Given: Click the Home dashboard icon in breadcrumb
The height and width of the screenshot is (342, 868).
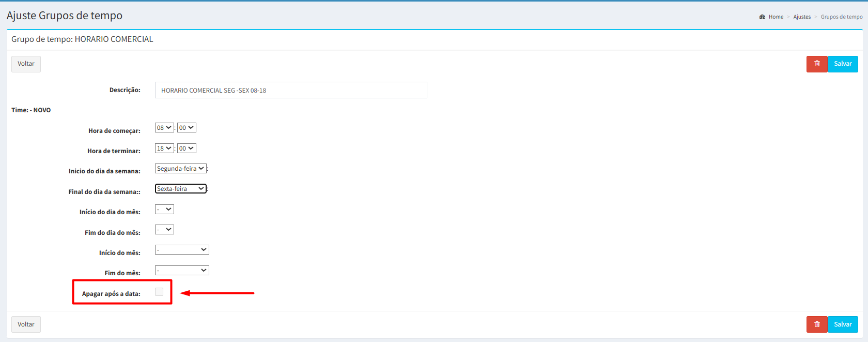Looking at the screenshot, I should pos(762,17).
